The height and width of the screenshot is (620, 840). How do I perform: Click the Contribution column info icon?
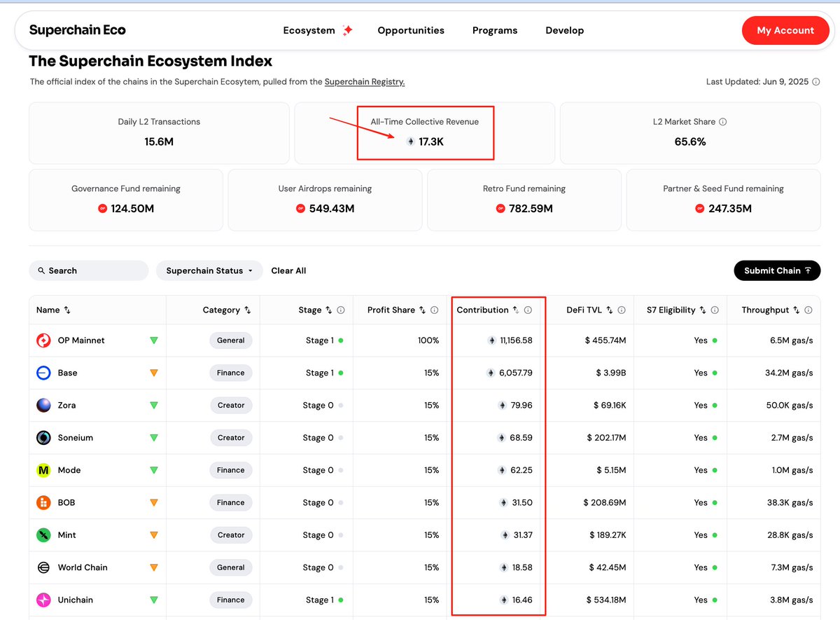click(528, 310)
